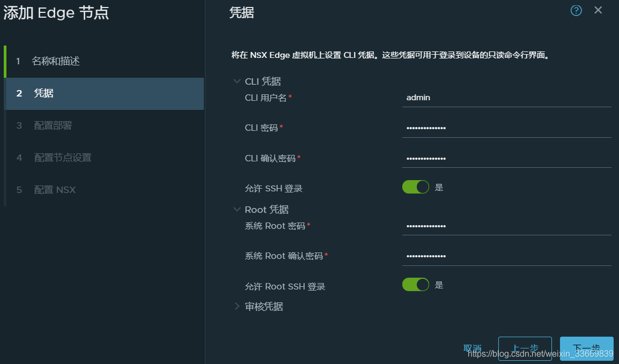The width and height of the screenshot is (619, 364).
Task: Click into the CLI 密码 field
Action: [506, 128]
